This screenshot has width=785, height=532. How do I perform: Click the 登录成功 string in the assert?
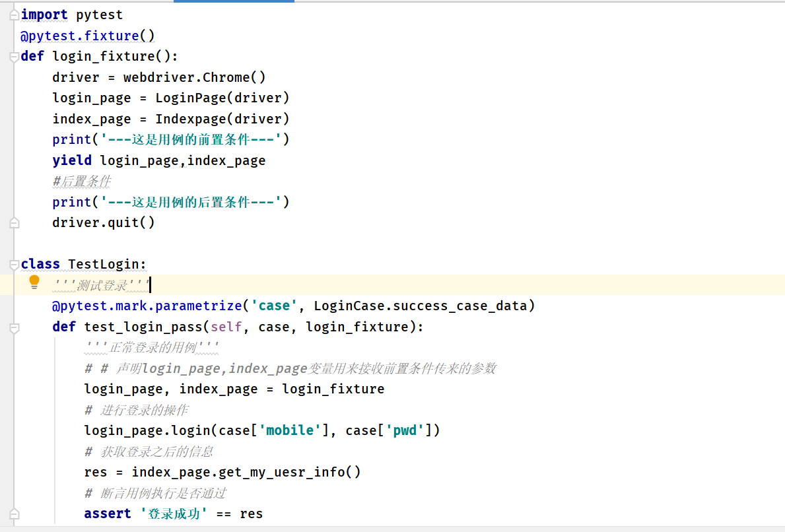tap(174, 513)
